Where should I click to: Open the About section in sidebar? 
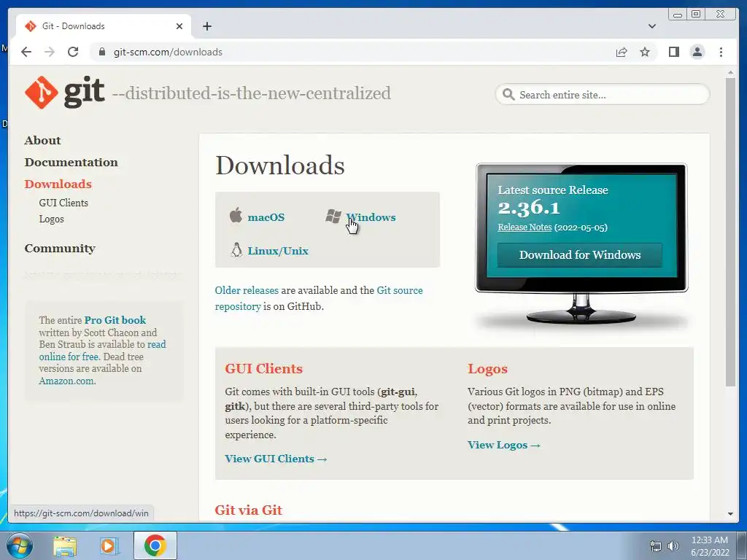click(x=42, y=140)
